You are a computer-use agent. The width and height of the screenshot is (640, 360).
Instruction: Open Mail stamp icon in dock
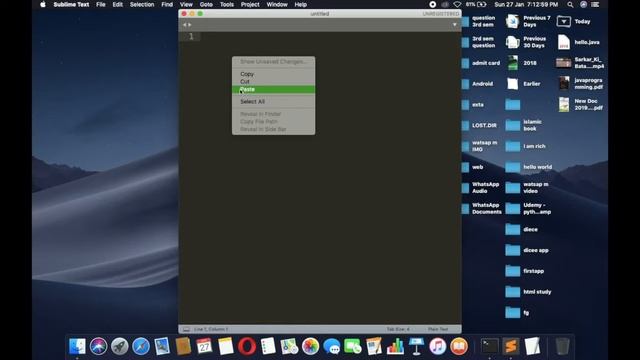162,347
